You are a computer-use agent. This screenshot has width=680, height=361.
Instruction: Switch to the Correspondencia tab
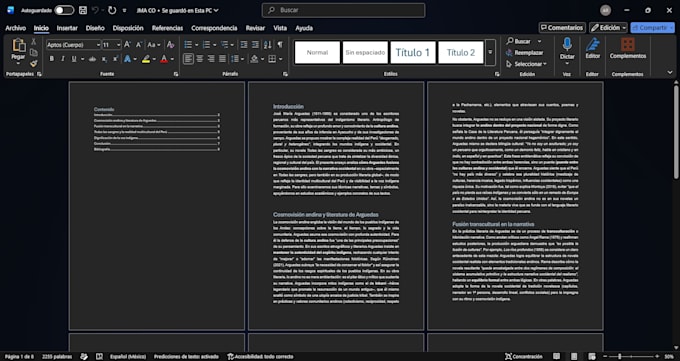pyautogui.click(x=214, y=28)
